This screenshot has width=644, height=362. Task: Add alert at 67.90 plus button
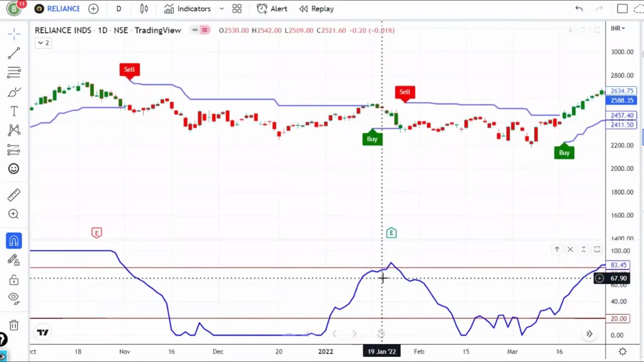pyautogui.click(x=600, y=278)
